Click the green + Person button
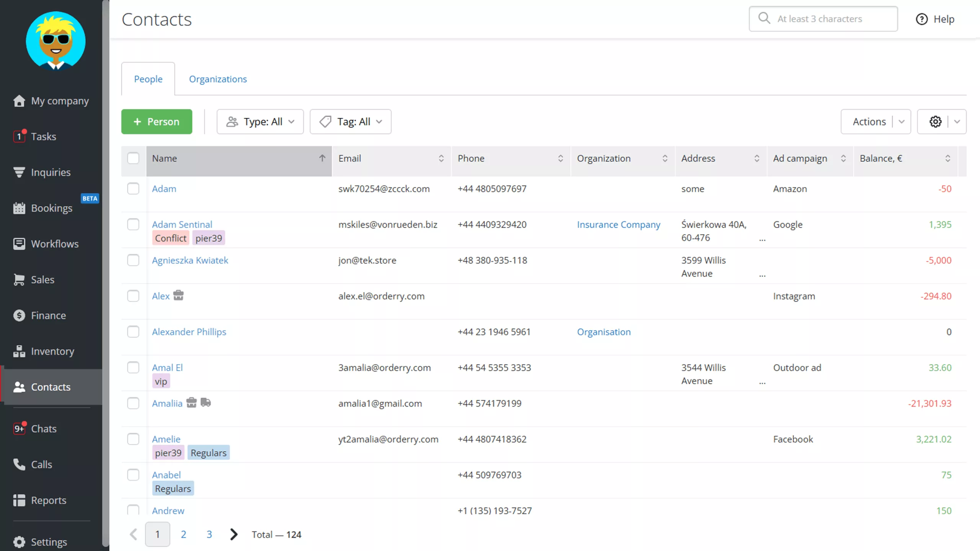This screenshot has width=980, height=551. (x=157, y=122)
